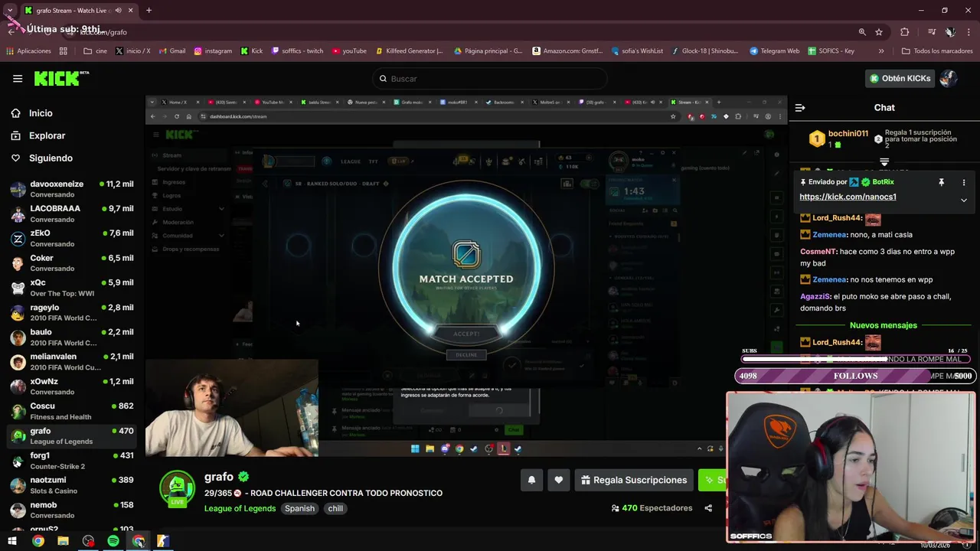
Task: Open Aplicaciones from the bookmarks bar
Action: (x=28, y=51)
